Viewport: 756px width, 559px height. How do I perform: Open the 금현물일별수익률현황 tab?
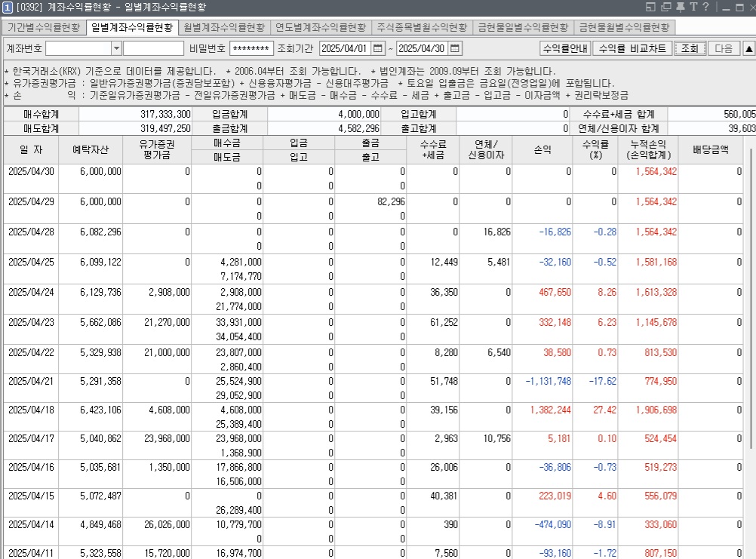(522, 28)
